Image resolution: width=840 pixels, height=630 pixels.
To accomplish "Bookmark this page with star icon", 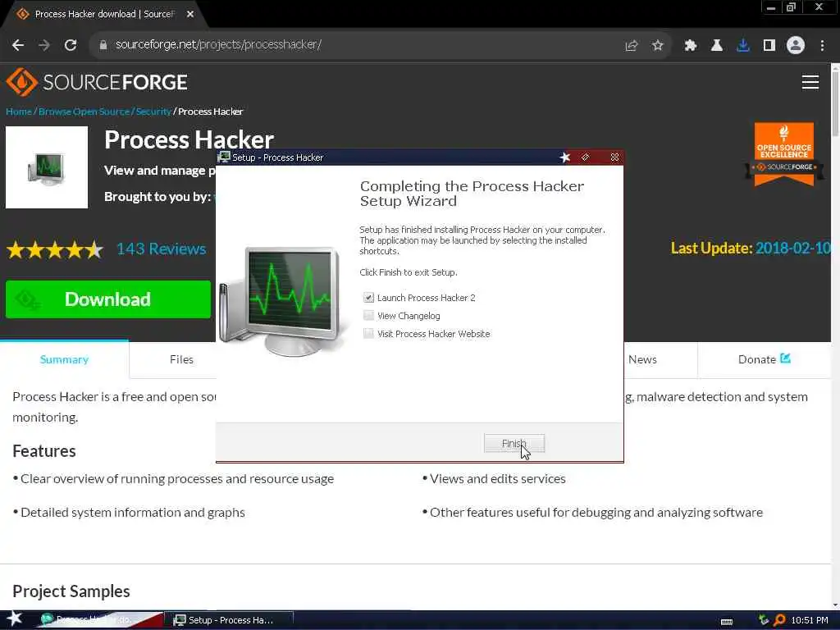I will [658, 46].
